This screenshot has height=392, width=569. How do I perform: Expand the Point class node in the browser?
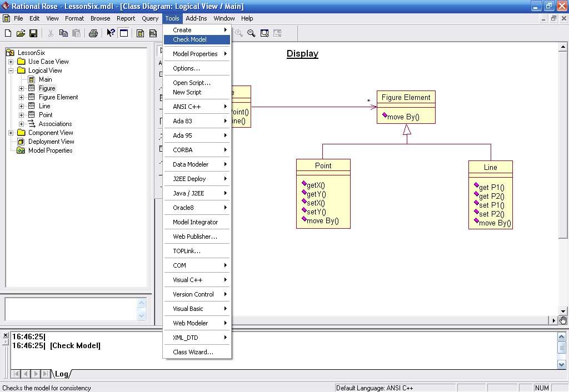(22, 115)
